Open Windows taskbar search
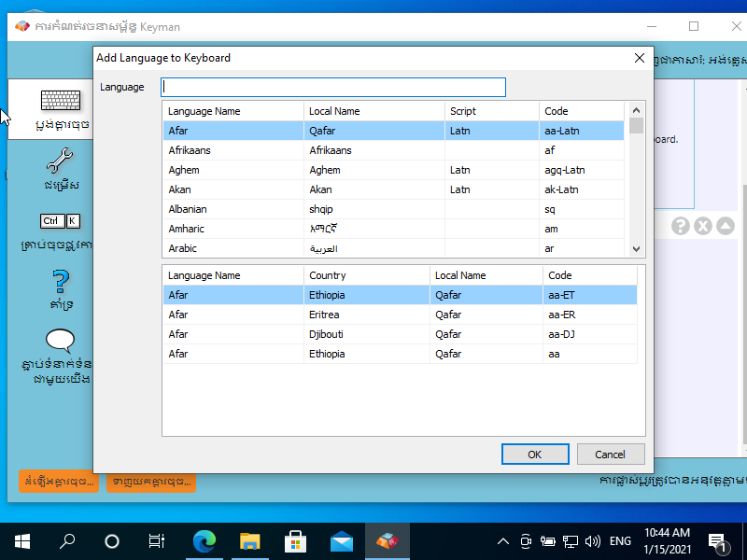The height and width of the screenshot is (560, 747). 67,541
